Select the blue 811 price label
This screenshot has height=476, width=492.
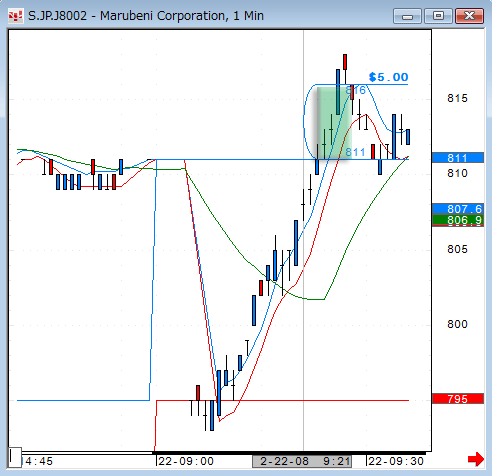[x=458, y=158]
